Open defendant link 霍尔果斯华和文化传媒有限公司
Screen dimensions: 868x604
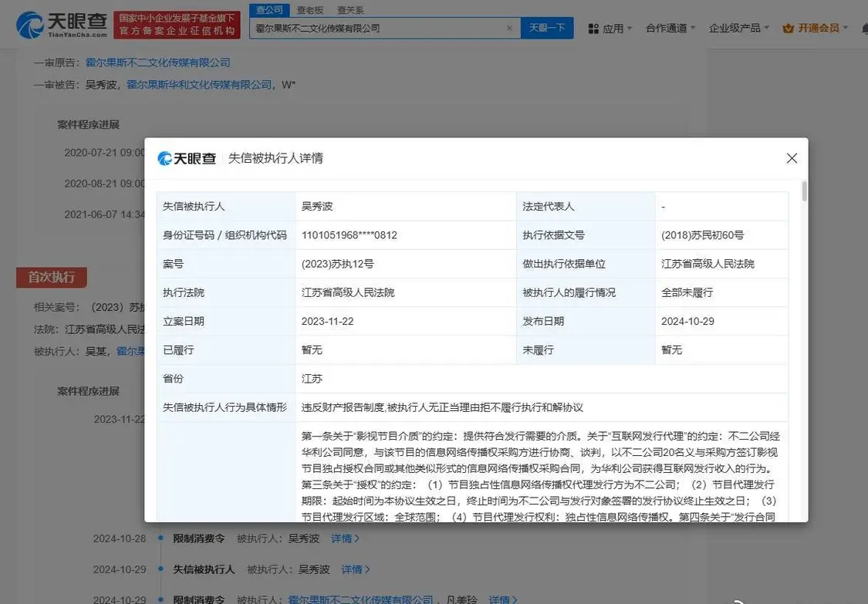point(199,84)
